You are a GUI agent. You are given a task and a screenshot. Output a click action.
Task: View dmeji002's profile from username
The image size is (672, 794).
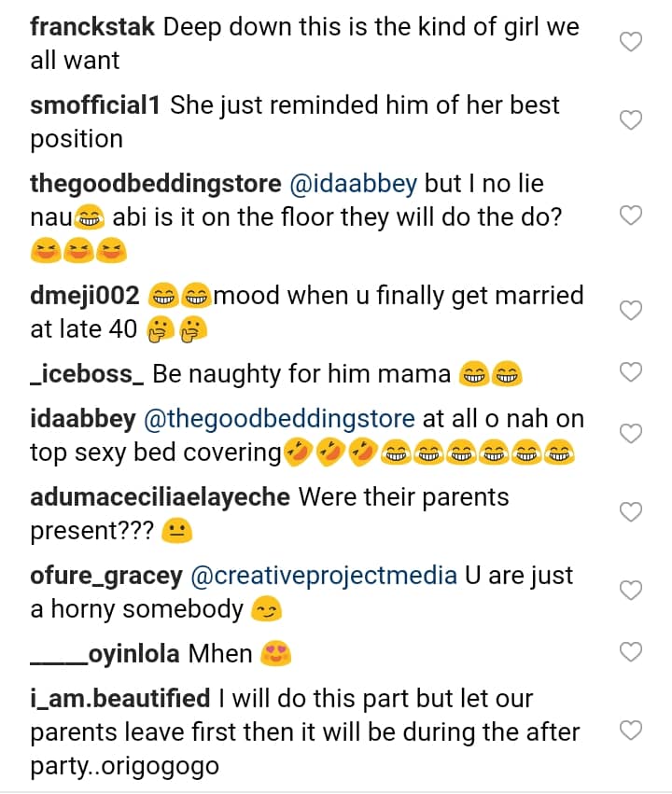[85, 296]
